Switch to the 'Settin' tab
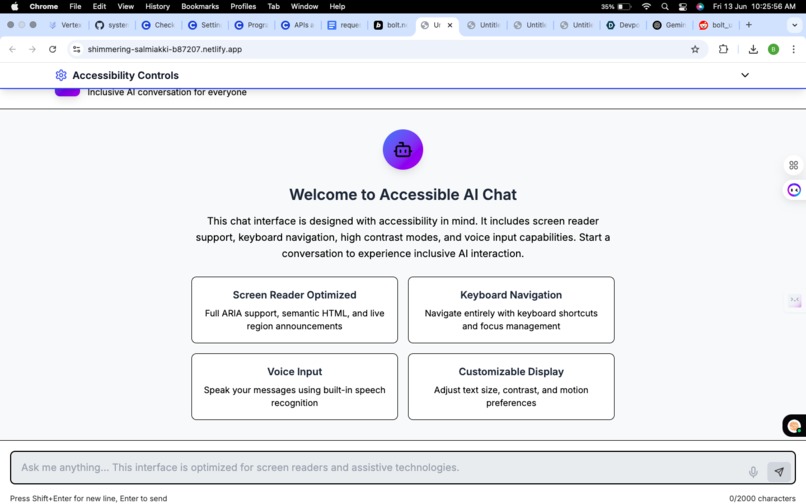The image size is (806, 504). coord(205,25)
